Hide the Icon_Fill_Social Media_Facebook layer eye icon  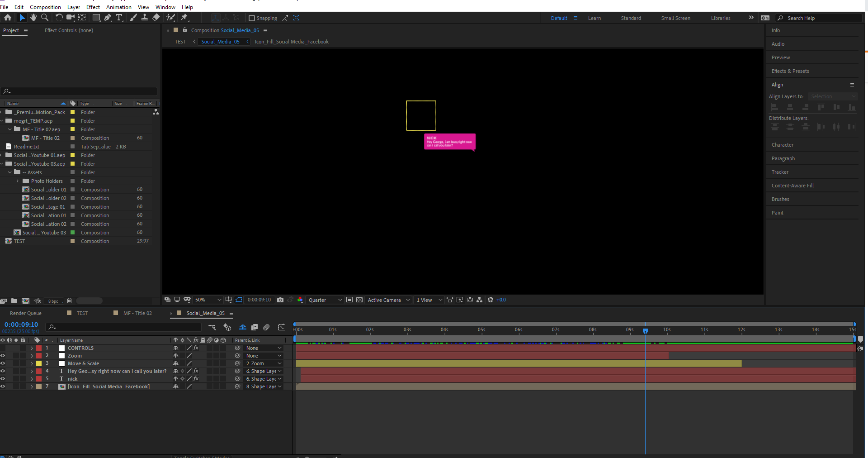point(3,386)
